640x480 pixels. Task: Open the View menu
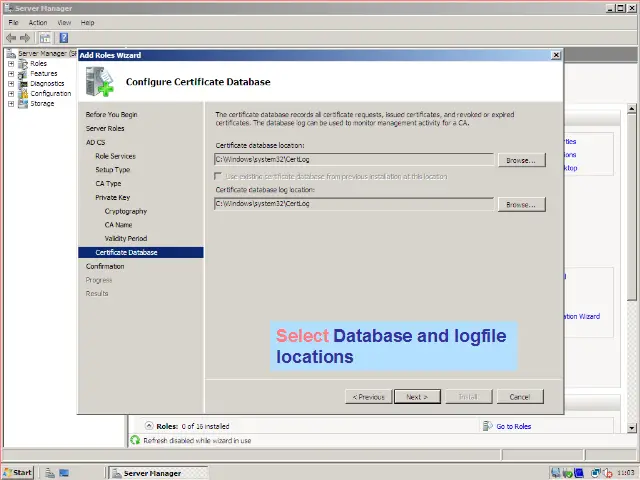[x=64, y=22]
